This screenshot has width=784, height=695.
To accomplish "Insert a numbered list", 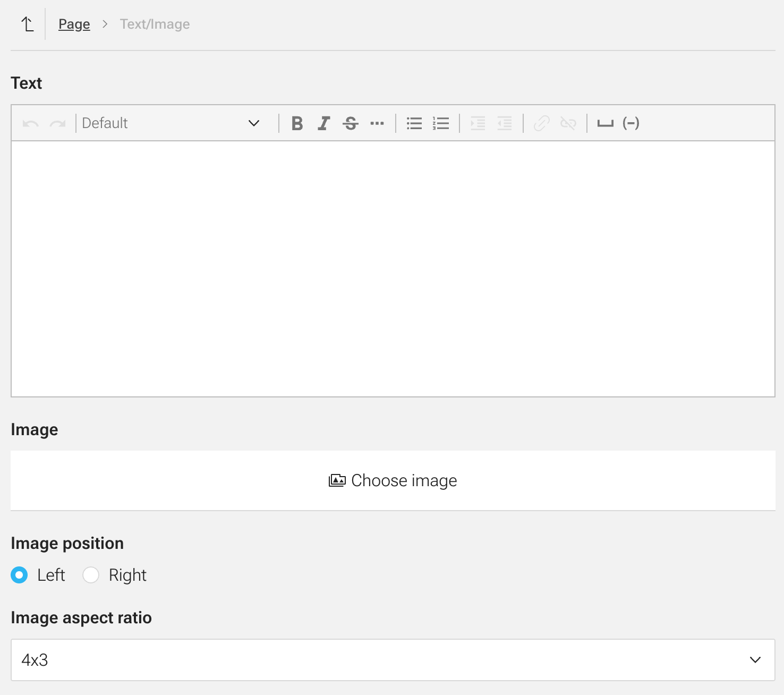I will pyautogui.click(x=441, y=123).
